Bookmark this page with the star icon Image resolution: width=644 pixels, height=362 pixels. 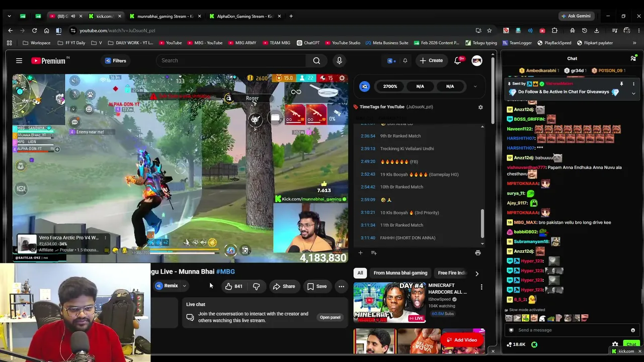point(489,31)
